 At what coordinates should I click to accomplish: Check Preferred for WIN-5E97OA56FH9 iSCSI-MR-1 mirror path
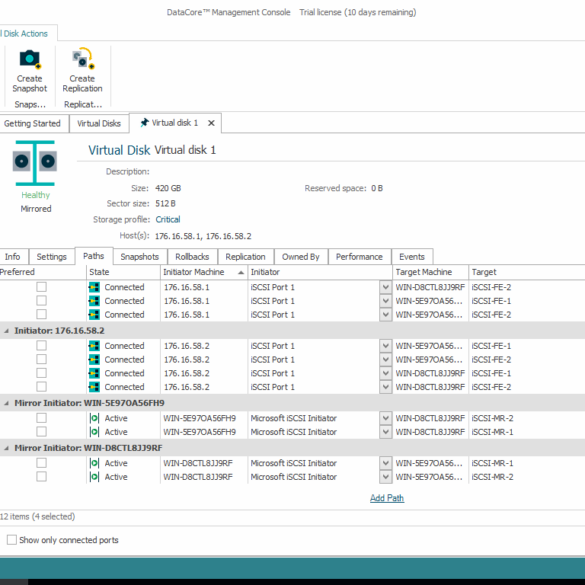click(41, 432)
